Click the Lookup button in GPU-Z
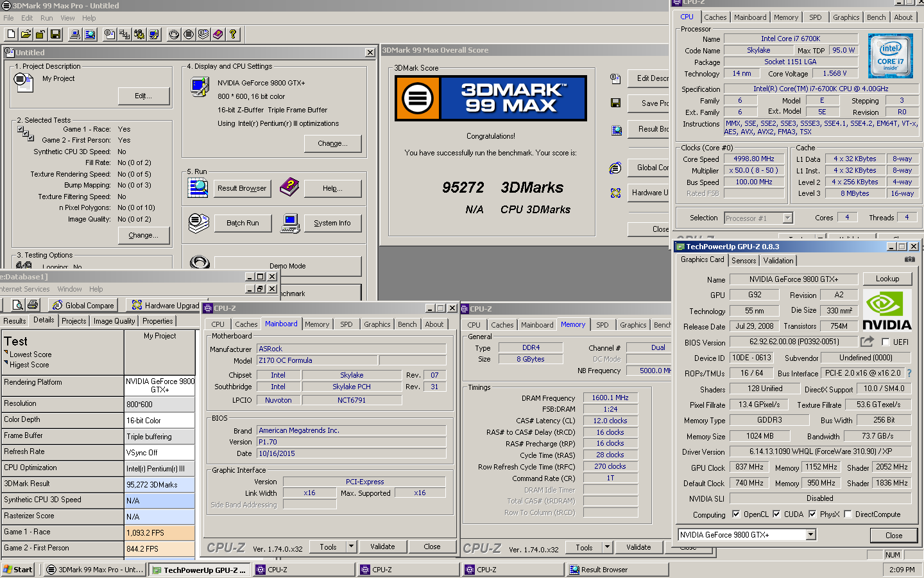The image size is (924, 578). pyautogui.click(x=887, y=279)
